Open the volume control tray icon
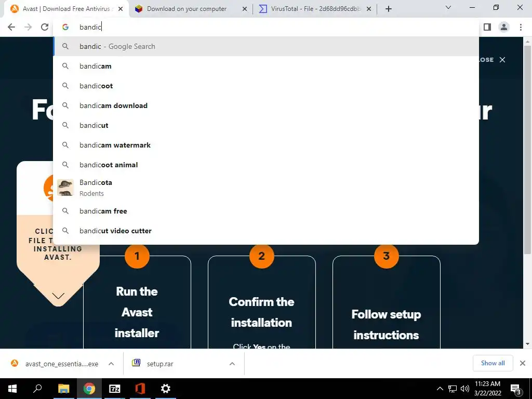The image size is (532, 399). tap(465, 389)
